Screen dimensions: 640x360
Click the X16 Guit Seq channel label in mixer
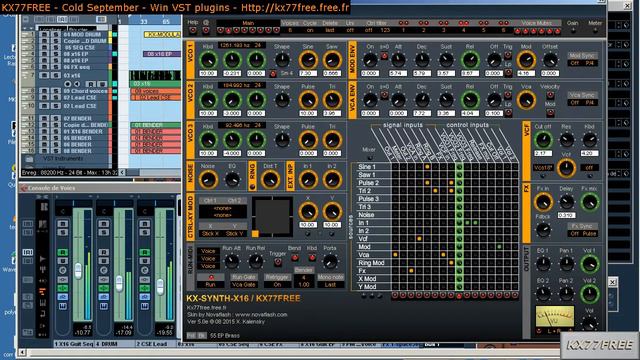pyautogui.click(x=73, y=344)
